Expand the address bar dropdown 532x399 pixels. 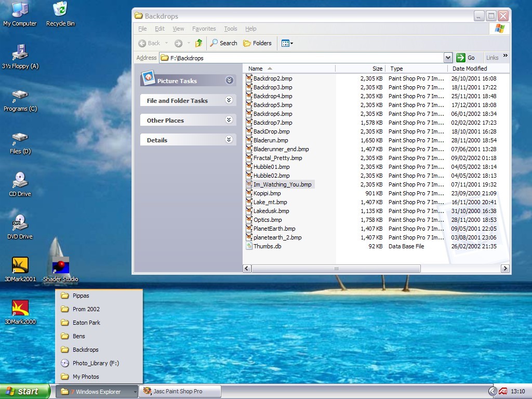point(448,58)
